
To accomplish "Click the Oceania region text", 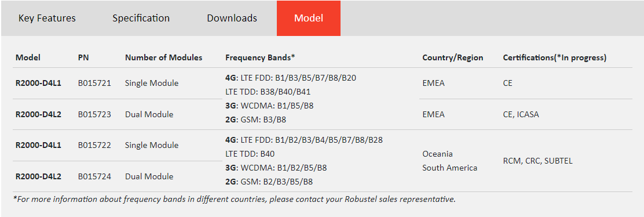I will tap(437, 154).
